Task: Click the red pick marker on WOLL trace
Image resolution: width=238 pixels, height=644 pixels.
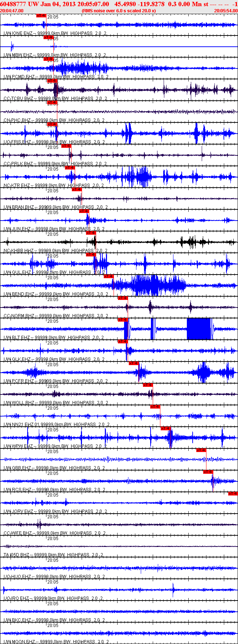Action: click(148, 385)
